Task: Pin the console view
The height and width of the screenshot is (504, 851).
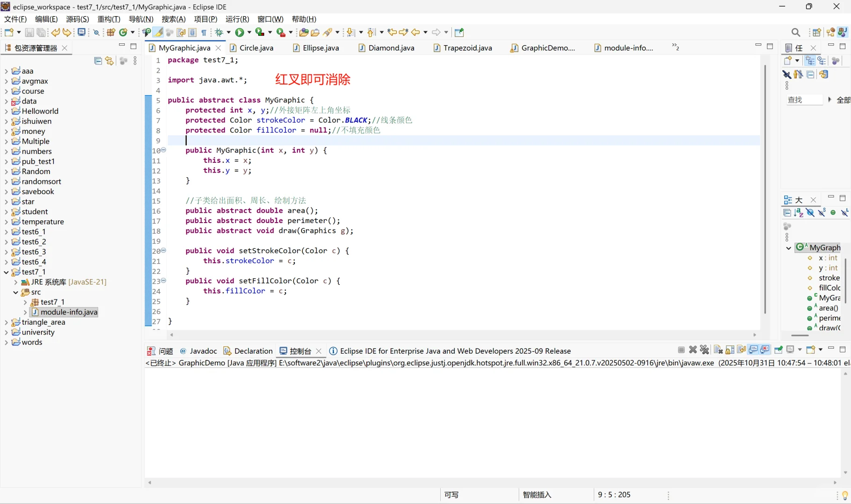Action: coord(778,350)
